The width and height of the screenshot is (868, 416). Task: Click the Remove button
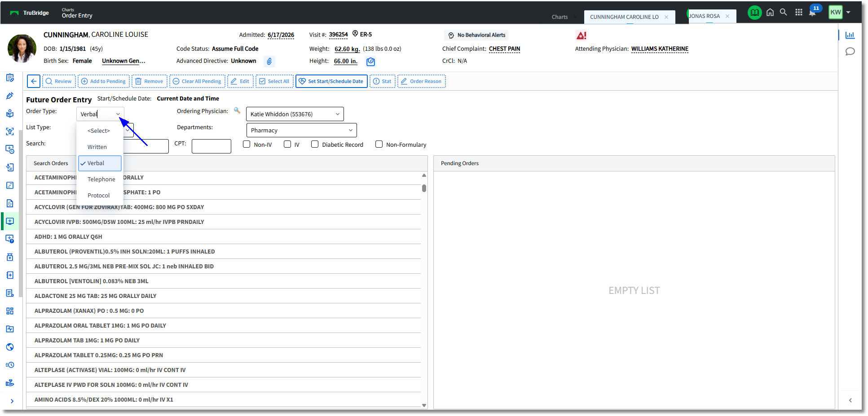pyautogui.click(x=150, y=81)
